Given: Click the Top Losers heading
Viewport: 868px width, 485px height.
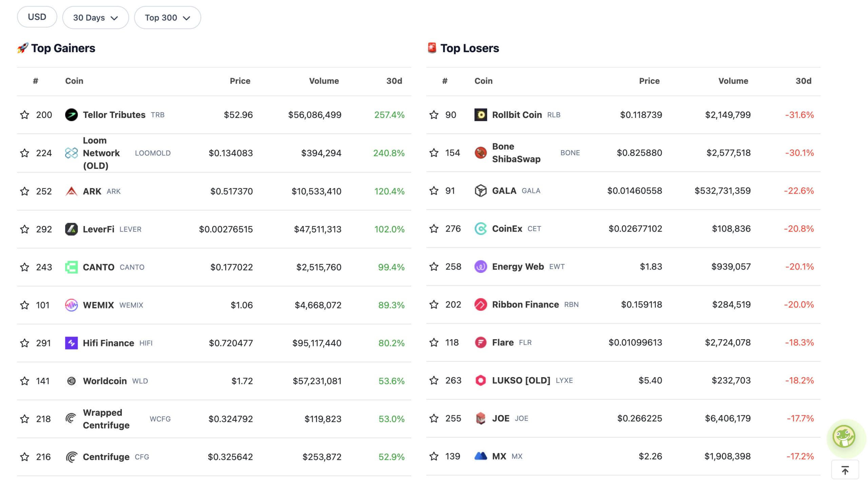Looking at the screenshot, I should [x=470, y=48].
